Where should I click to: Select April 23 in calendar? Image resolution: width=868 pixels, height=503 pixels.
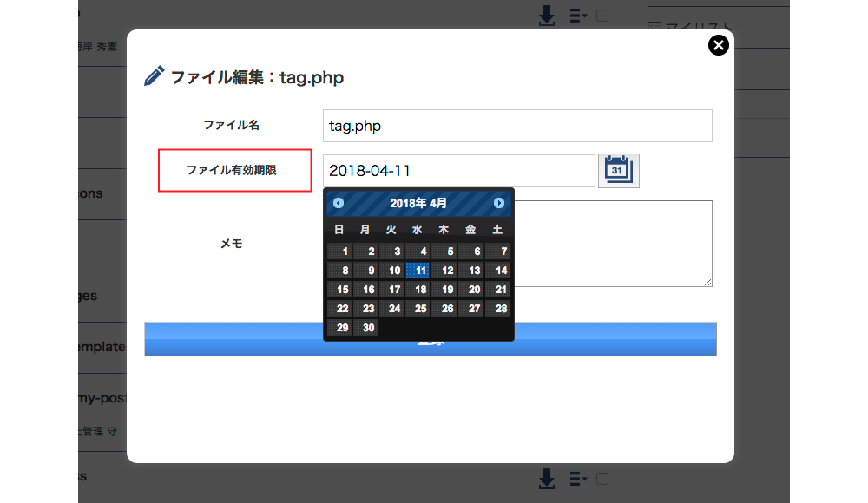[x=365, y=308]
